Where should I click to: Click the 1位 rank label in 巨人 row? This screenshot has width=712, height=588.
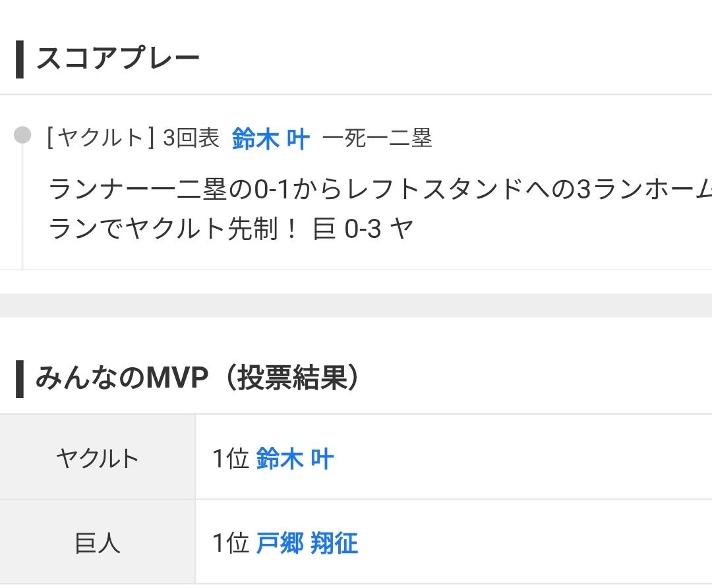coord(231,543)
